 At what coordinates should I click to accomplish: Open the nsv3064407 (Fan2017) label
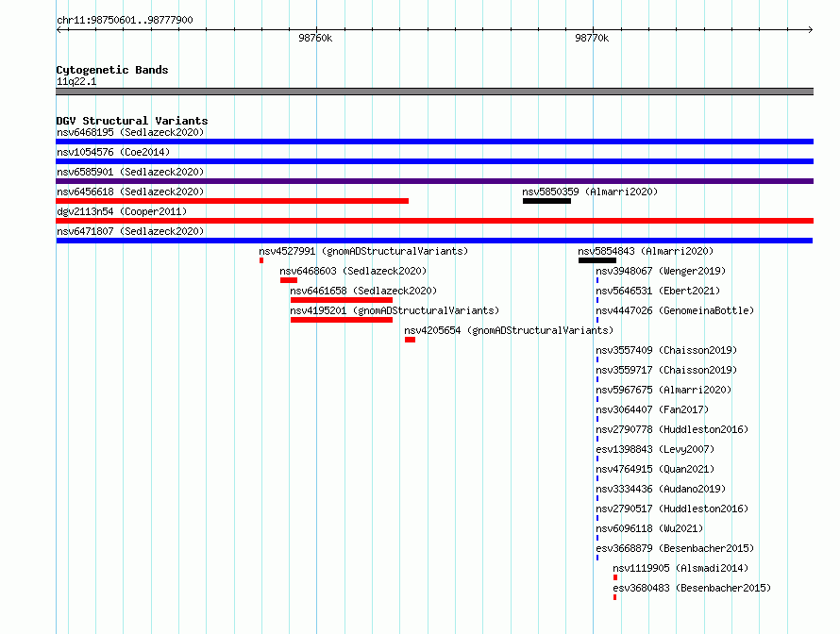[x=652, y=409]
